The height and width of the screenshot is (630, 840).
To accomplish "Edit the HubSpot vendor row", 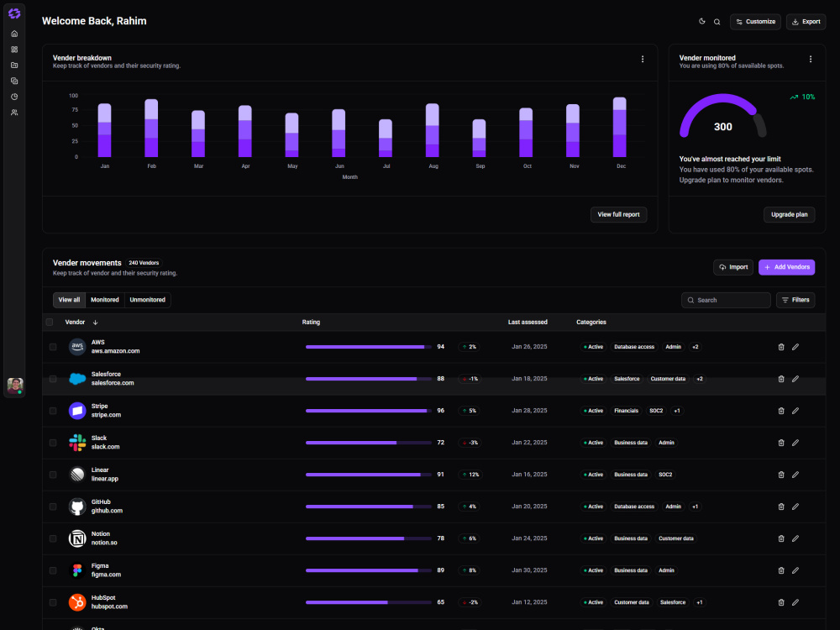I will tap(795, 602).
